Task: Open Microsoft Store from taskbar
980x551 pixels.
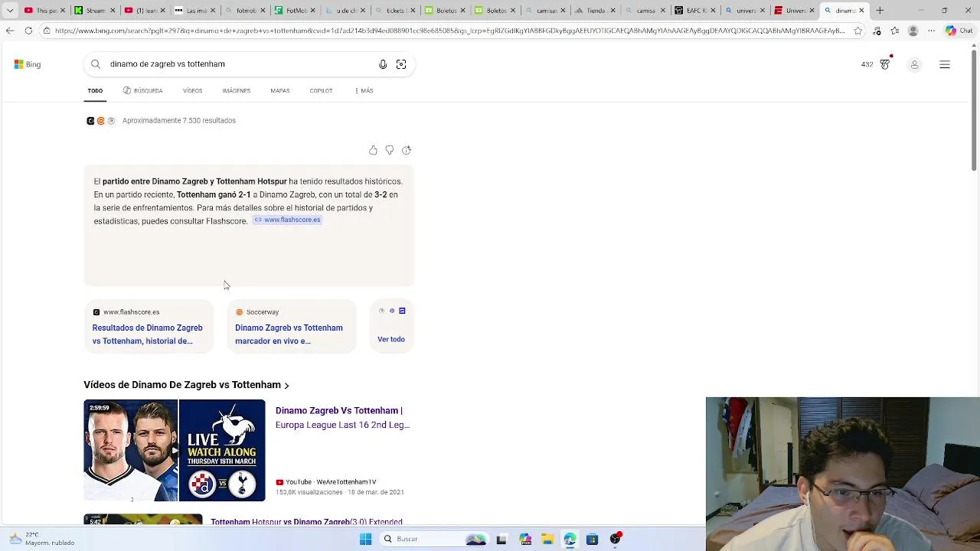Action: pyautogui.click(x=592, y=540)
